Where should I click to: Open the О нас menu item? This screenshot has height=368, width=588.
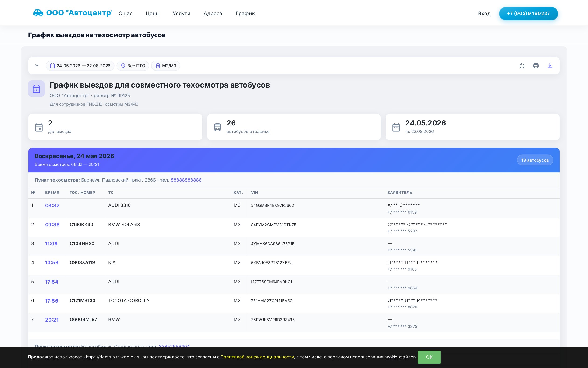(125, 13)
